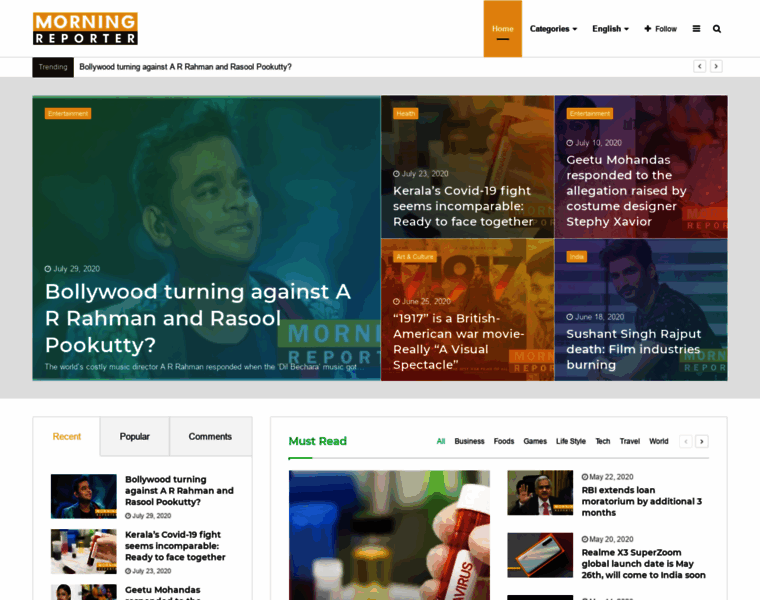The width and height of the screenshot is (760, 600).
Task: Click Entertainment tag on A R Rahman feature
Action: point(68,114)
